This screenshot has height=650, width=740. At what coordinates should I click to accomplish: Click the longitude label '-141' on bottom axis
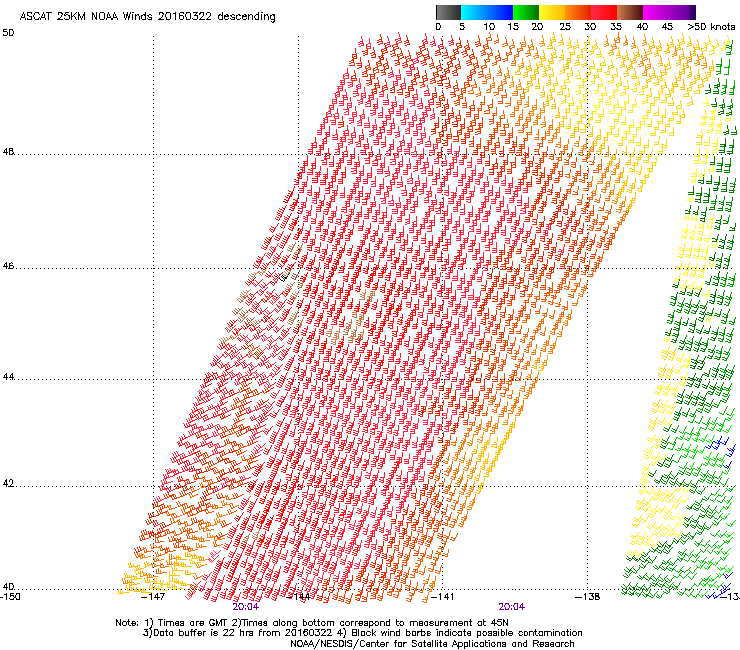point(443,597)
